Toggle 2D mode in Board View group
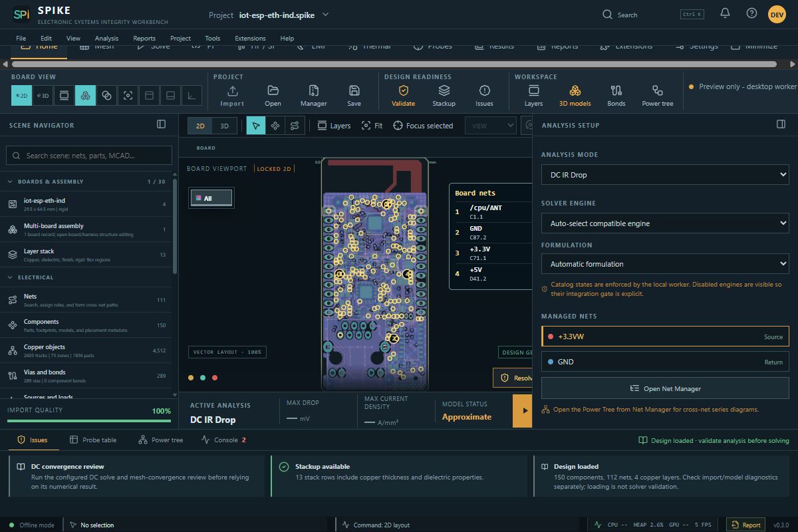The image size is (798, 532). [21, 96]
